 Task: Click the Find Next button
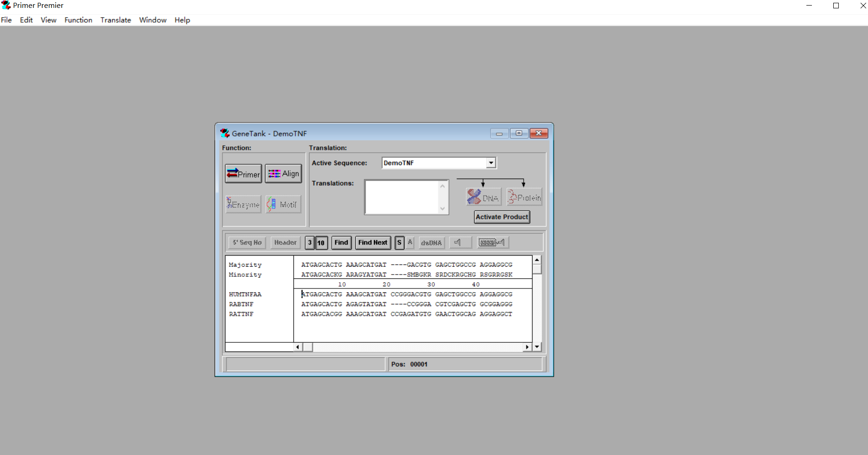click(373, 243)
